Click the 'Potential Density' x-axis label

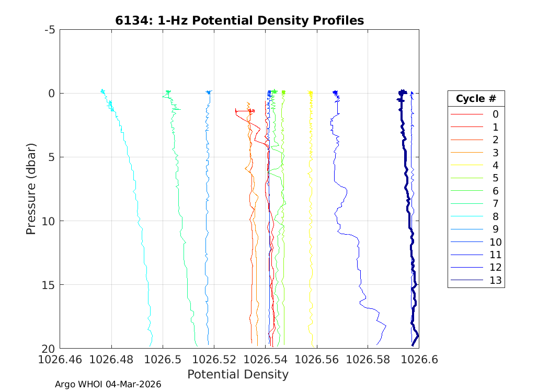pos(238,374)
